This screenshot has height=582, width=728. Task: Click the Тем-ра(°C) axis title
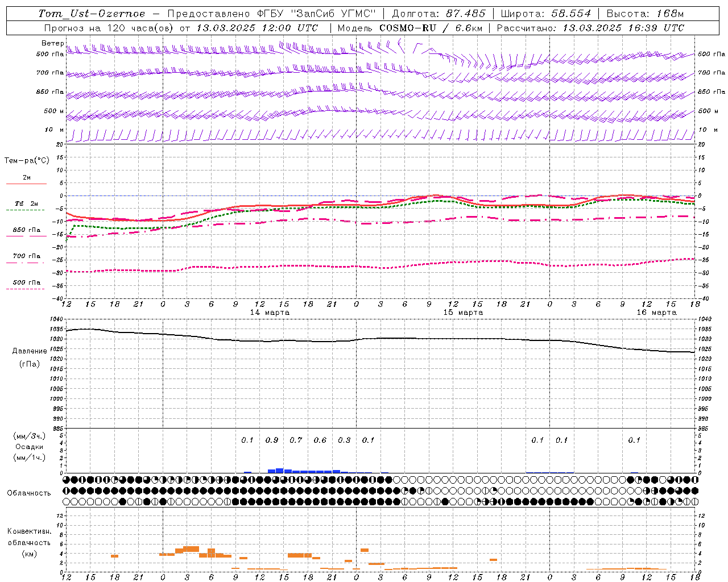click(x=27, y=160)
